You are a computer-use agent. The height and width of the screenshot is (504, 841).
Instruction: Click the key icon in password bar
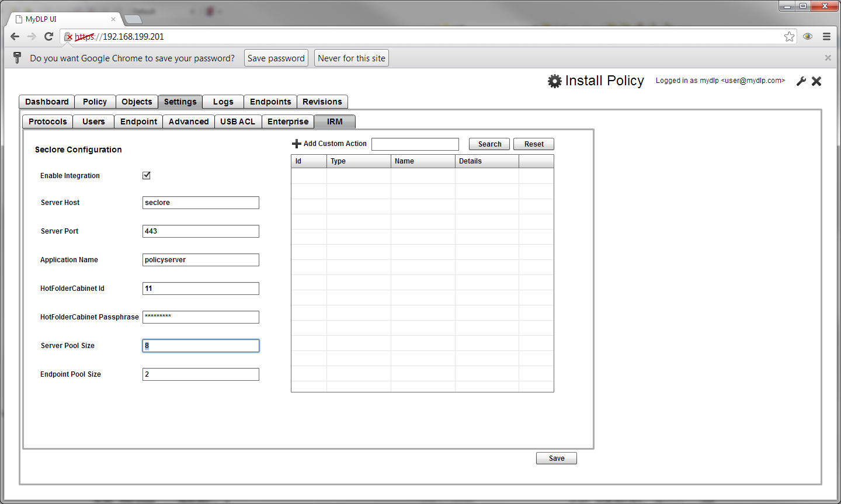point(17,58)
